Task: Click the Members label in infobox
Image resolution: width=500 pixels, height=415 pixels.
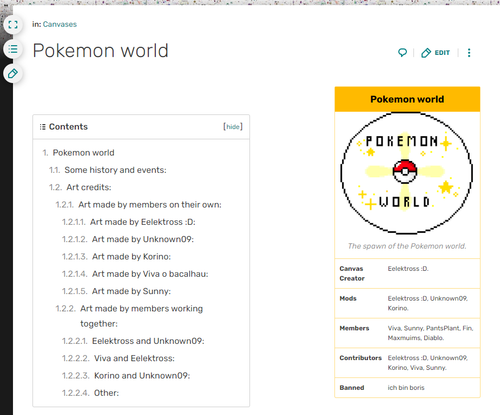Action: pos(354,328)
